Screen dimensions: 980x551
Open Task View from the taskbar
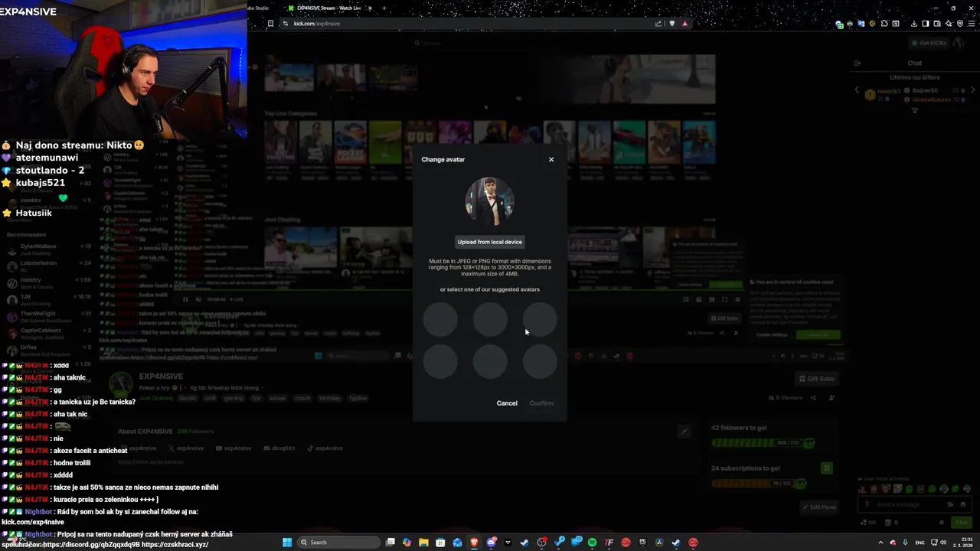point(390,543)
